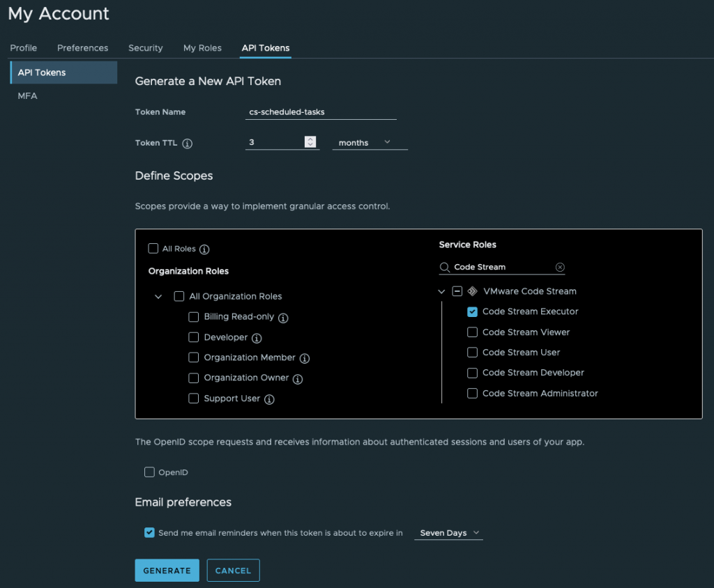Viewport: 714px width, 588px height.
Task: Click the GENERATE button
Action: (167, 570)
